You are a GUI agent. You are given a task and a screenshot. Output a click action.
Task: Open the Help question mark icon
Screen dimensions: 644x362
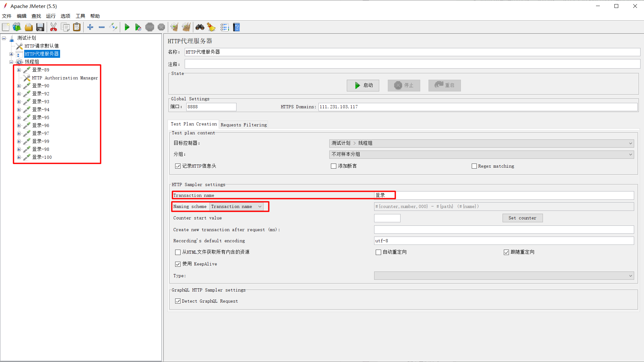click(x=236, y=27)
